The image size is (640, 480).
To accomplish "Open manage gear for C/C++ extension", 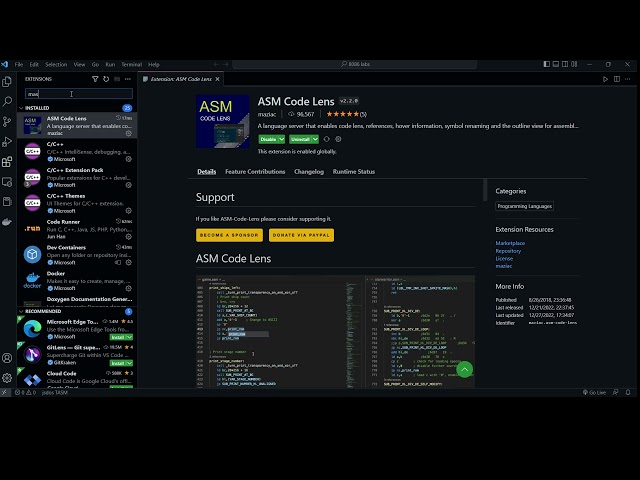I will (x=129, y=159).
